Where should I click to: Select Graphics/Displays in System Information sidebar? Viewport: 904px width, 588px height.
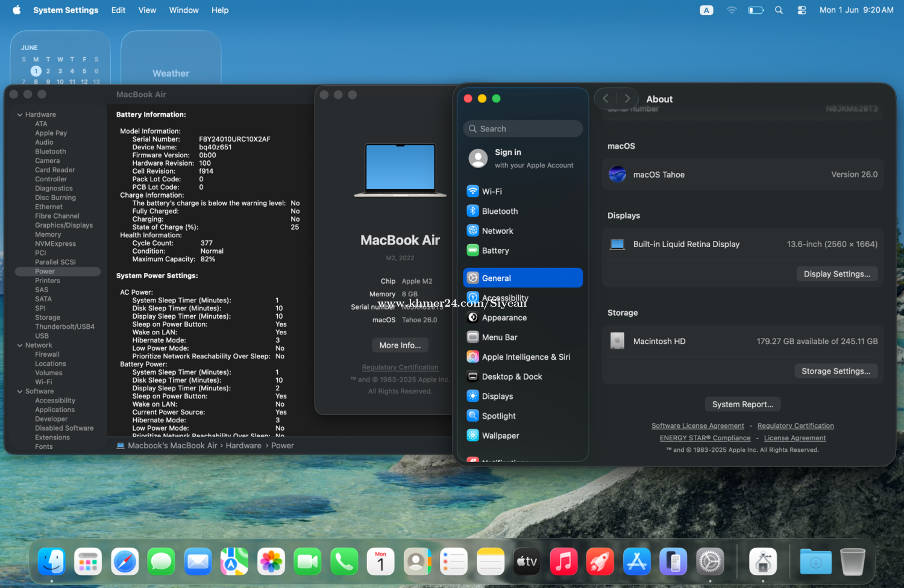[x=64, y=225]
